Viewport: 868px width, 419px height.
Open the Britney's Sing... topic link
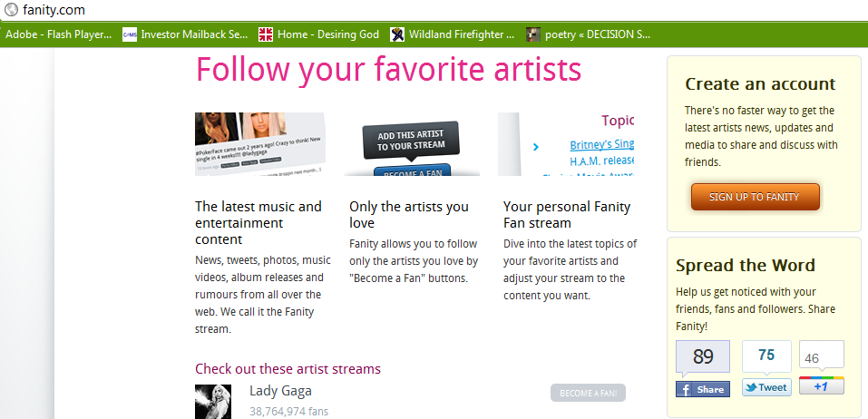(601, 144)
